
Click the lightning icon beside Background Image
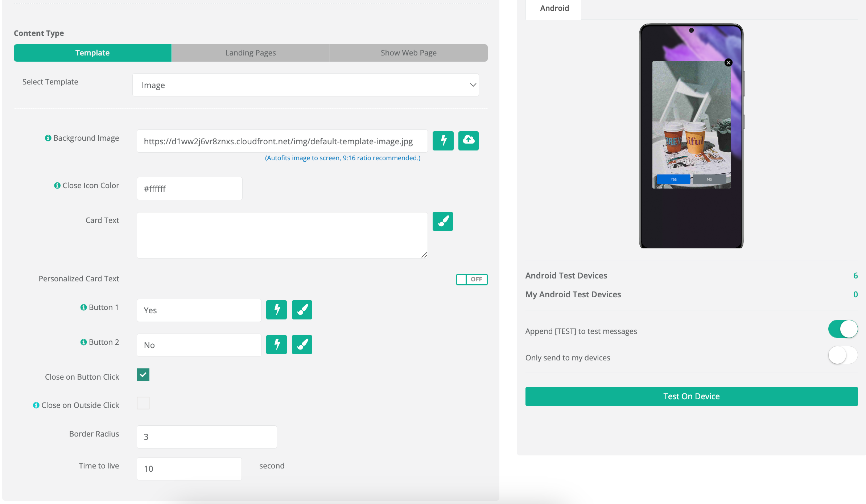443,141
